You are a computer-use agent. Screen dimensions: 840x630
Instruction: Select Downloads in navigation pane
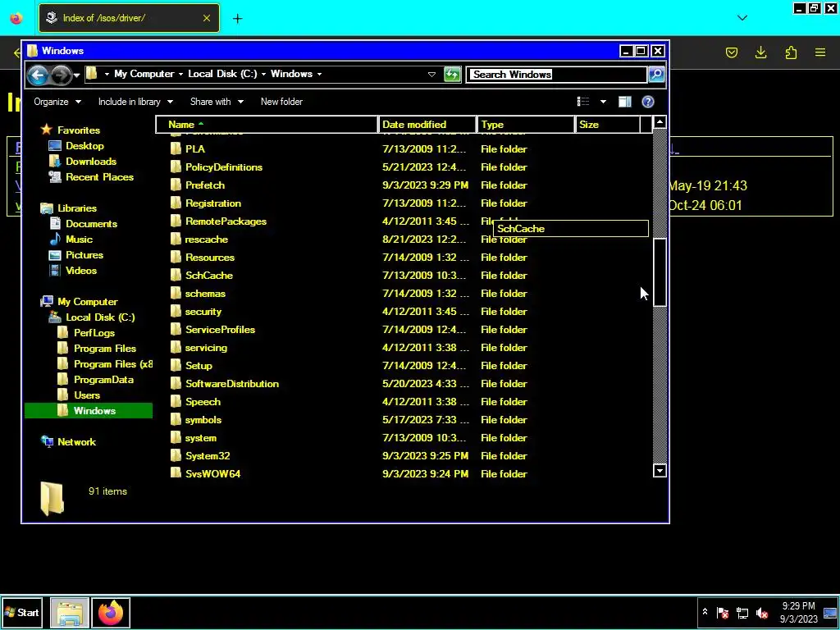[90, 162]
